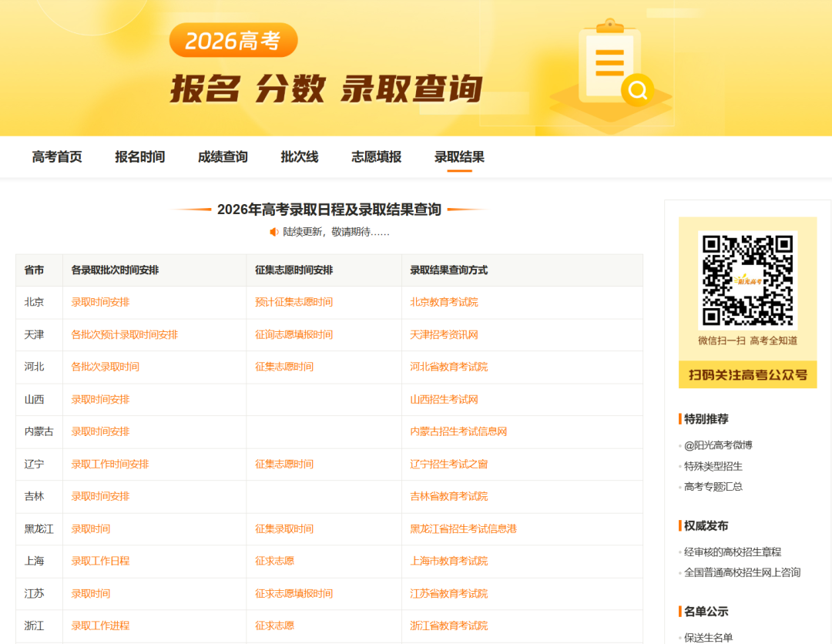This screenshot has width=832, height=644.
Task: Visit 内蒙古招生考试信息网 link
Action: point(458,432)
